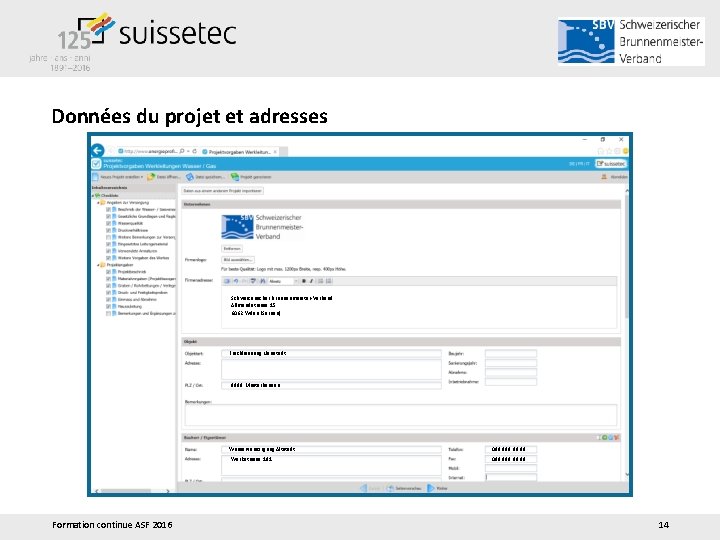Click the Baujahr input field
This screenshot has height=540, width=720.
tap(511, 353)
